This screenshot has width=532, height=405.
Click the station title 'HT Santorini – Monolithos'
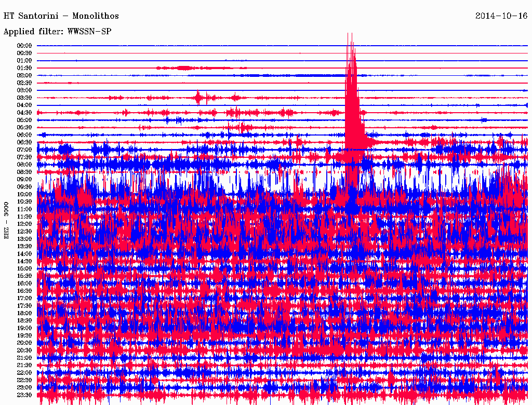61,16
